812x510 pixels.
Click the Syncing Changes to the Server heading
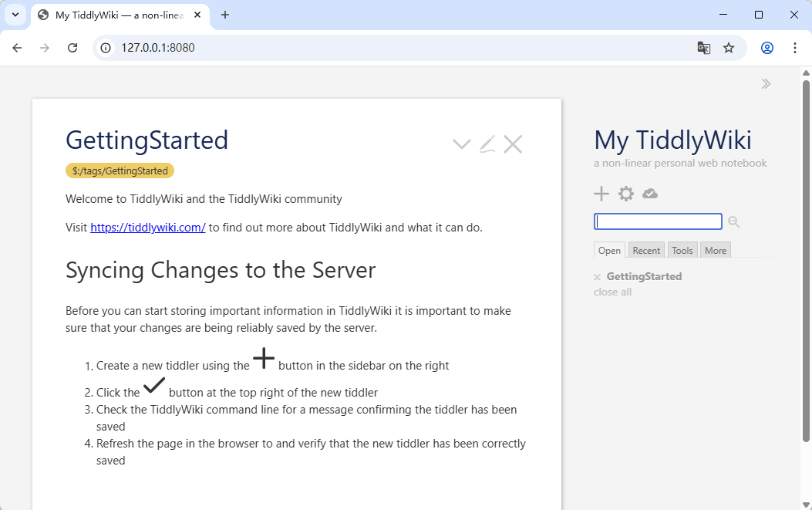(221, 270)
